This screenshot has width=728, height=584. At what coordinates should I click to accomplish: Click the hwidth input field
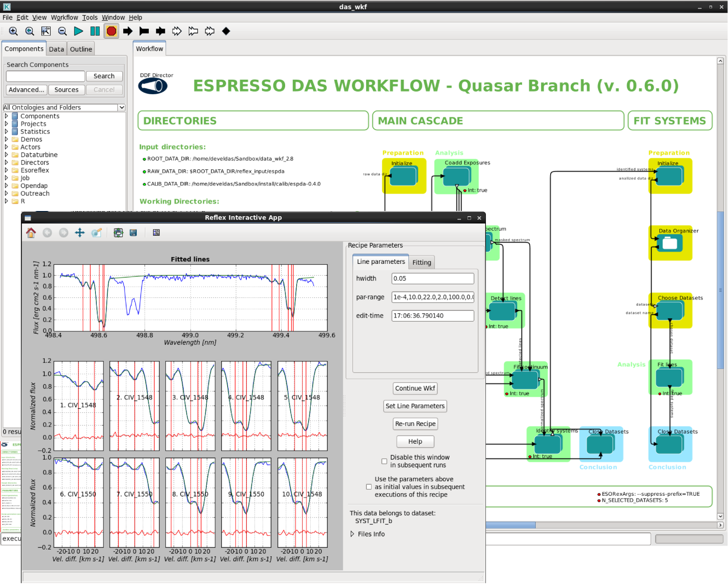pos(433,278)
